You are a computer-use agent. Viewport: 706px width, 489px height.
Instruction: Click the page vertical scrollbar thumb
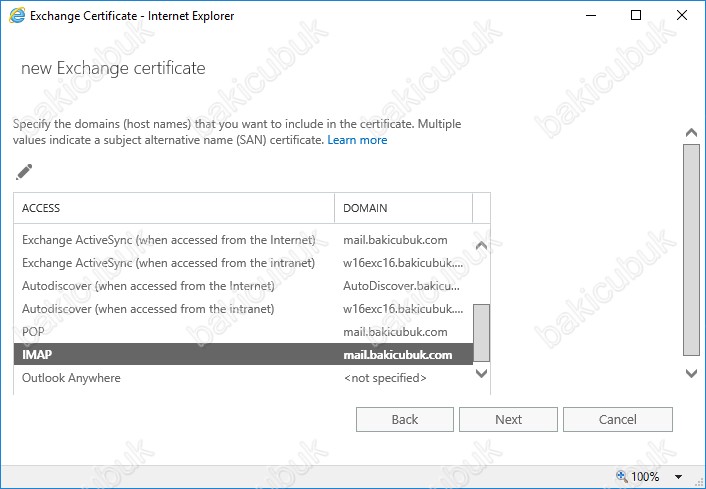691,250
